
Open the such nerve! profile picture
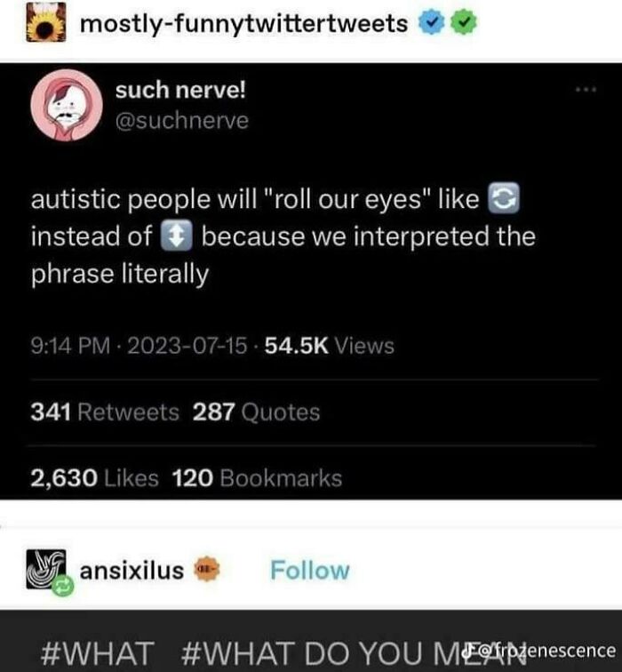66,105
